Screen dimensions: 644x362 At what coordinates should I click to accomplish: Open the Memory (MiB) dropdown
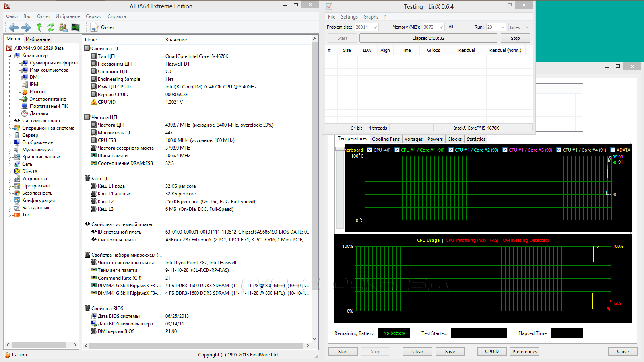[x=441, y=27]
